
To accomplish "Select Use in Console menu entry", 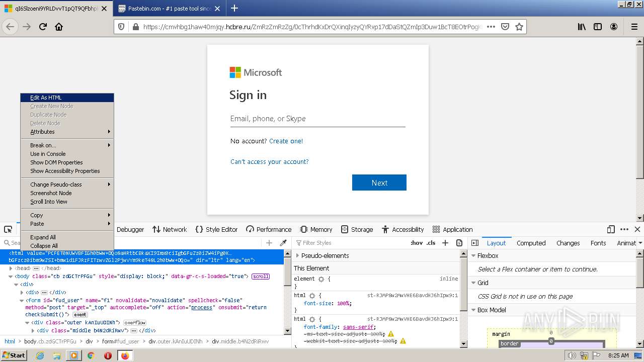I will (67, 154).
